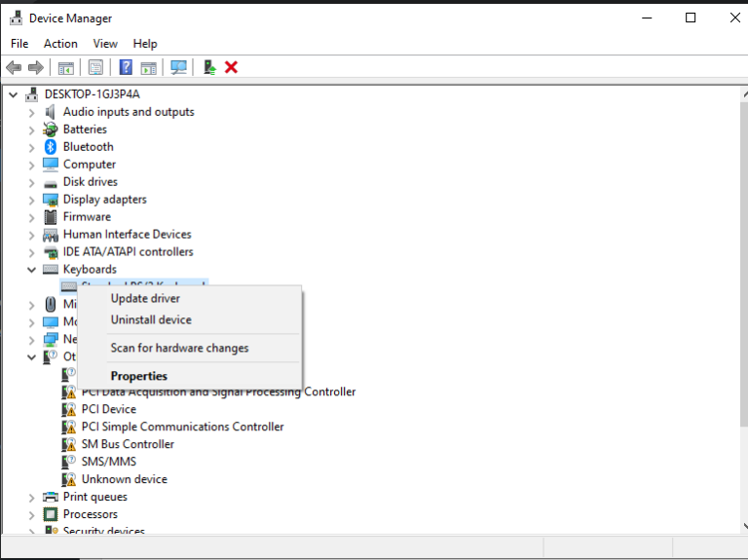
Task: Click the Back arrow toolbar icon
Action: coord(14,67)
